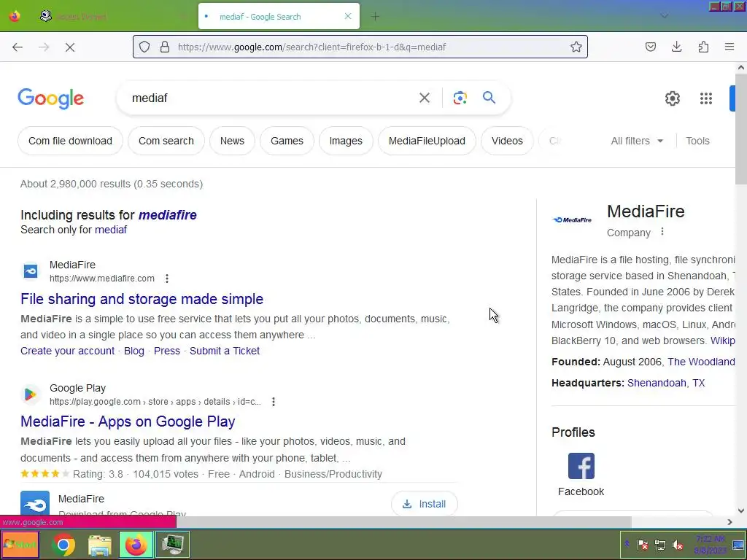Open the Blog sitelink
Viewport: 747px width, 560px height.
134,351
